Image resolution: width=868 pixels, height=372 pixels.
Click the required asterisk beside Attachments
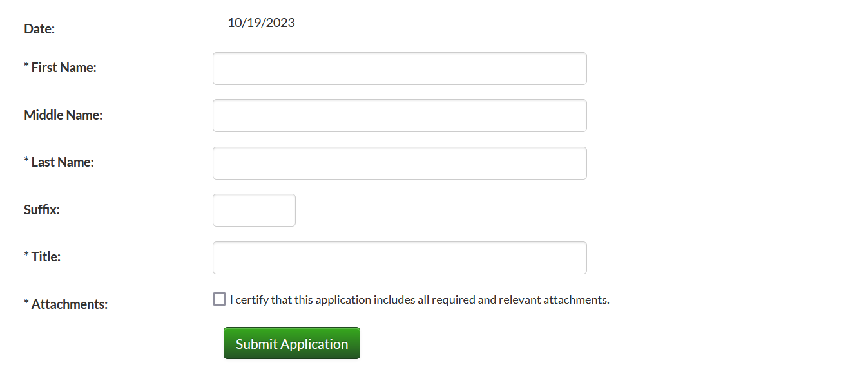coord(26,303)
